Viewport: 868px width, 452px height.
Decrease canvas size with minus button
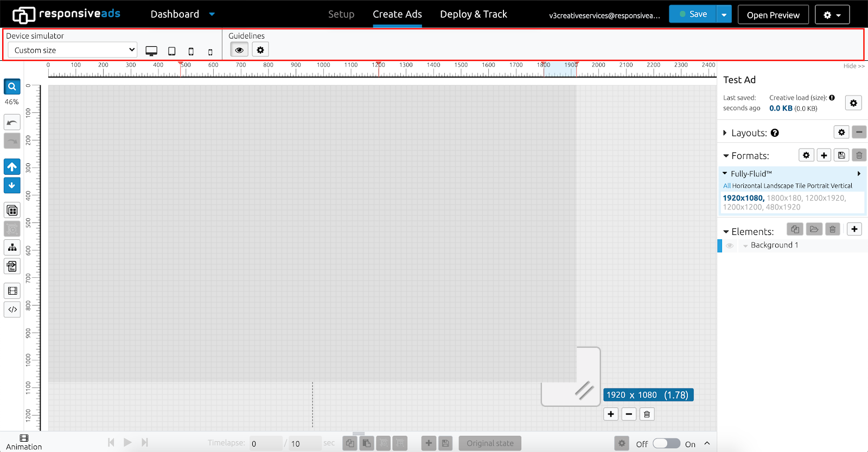[x=629, y=414]
